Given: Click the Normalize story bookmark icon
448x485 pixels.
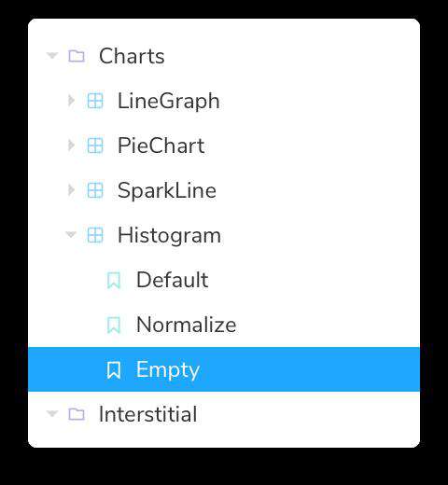Looking at the screenshot, I should pyautogui.click(x=114, y=325).
